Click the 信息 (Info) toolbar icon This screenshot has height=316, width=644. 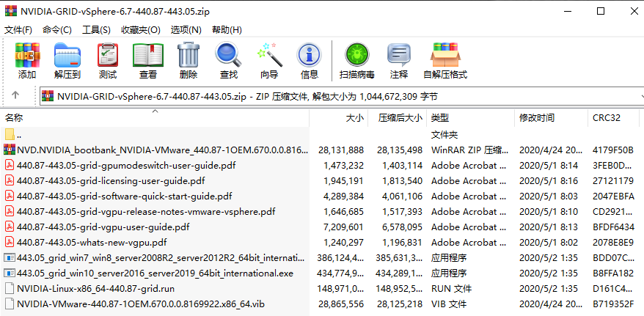(x=310, y=55)
